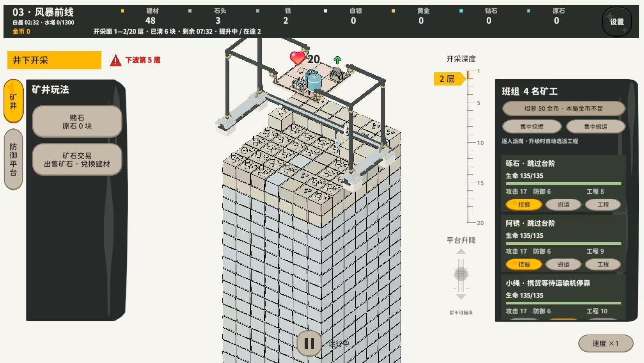Viewport: 644px width, 363px height.
Task: Set miner 阿锈 to 搬运 role
Action: click(563, 264)
